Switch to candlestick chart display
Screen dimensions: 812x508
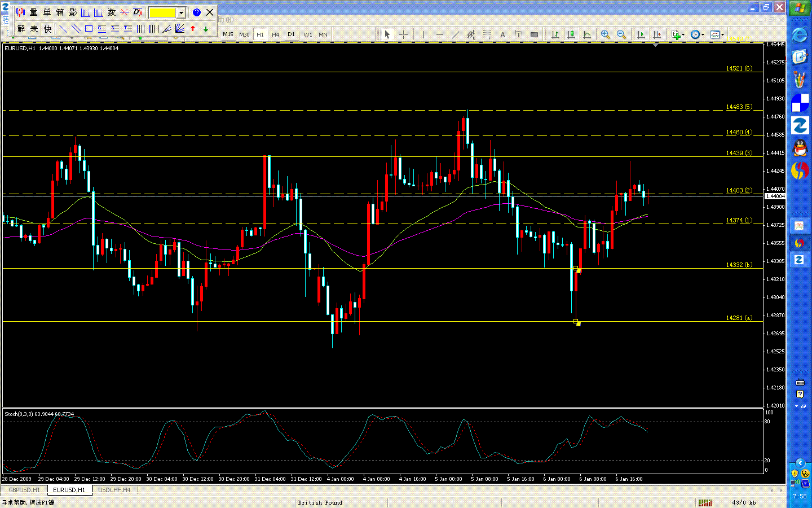click(571, 34)
